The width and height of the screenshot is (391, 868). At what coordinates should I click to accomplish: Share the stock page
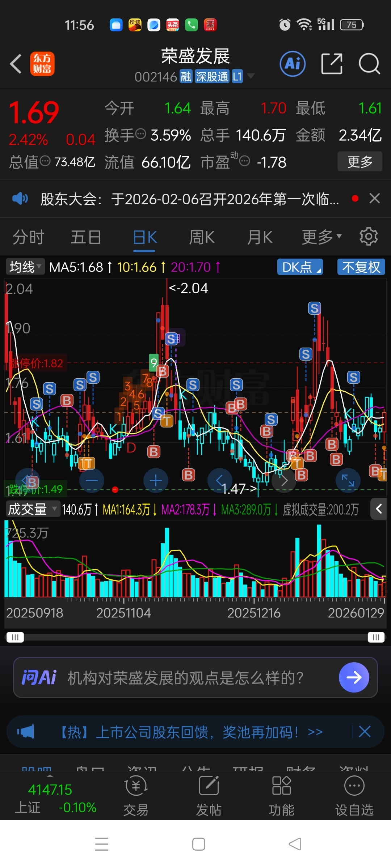click(332, 64)
